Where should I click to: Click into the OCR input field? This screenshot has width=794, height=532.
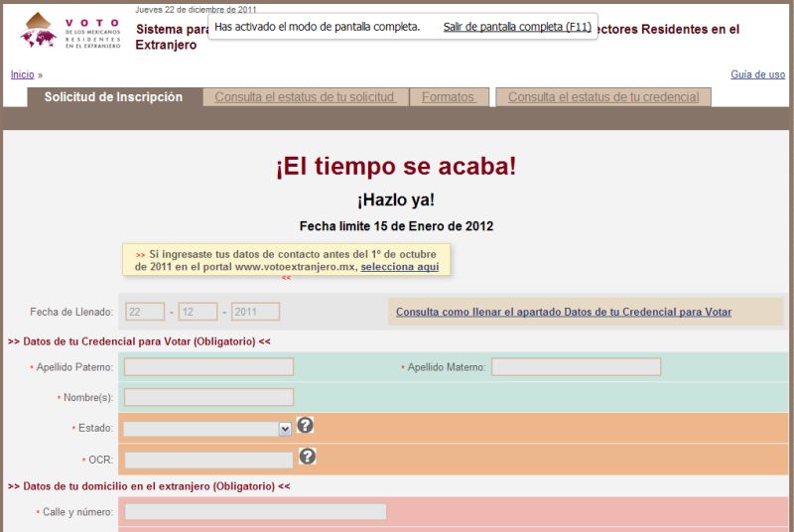[208, 461]
